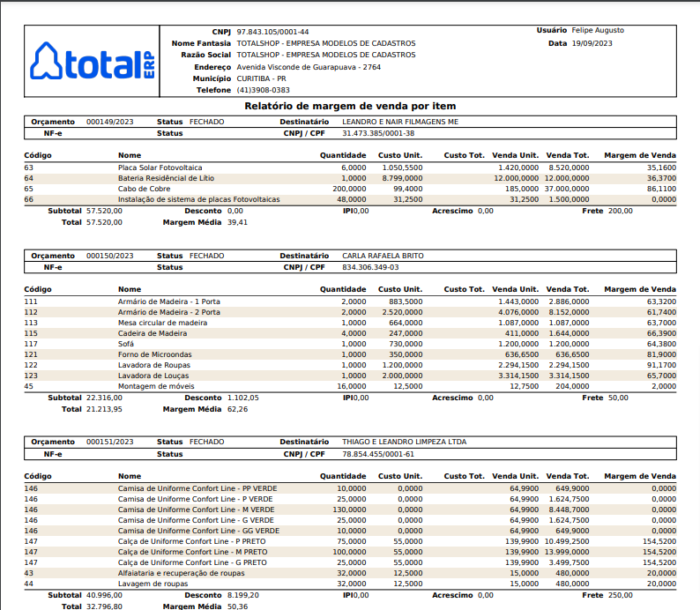This screenshot has height=610, width=700.
Task: Click Total value 32.796,80
Action: 104,606
